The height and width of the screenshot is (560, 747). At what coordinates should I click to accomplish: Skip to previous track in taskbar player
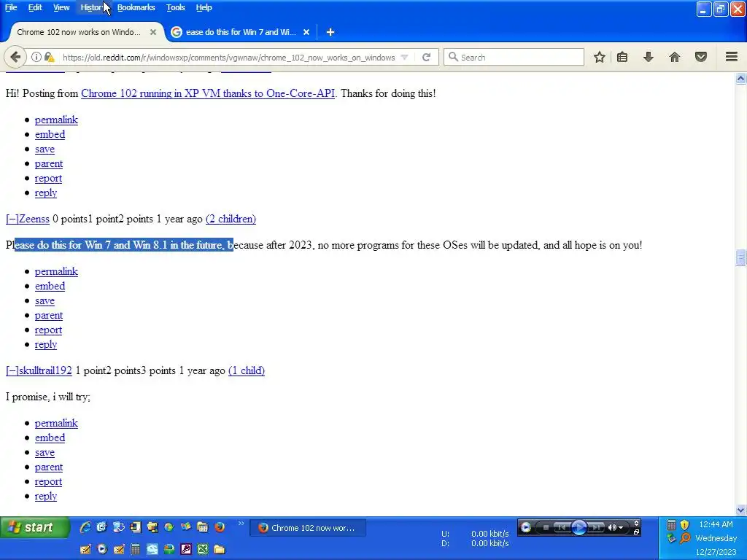point(562,527)
